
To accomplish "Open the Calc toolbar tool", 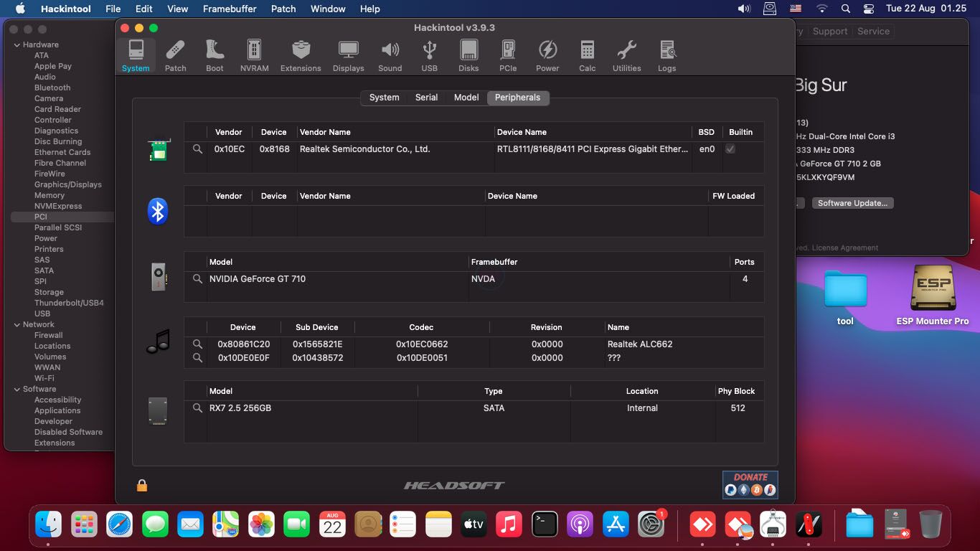I will (x=587, y=56).
